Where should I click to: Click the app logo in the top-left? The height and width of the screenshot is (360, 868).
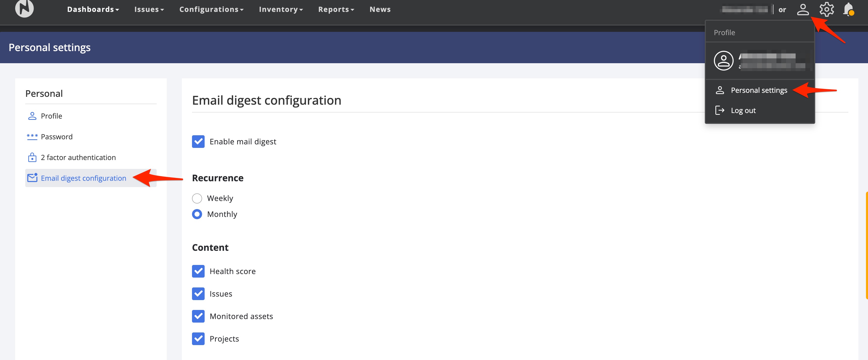24,8
